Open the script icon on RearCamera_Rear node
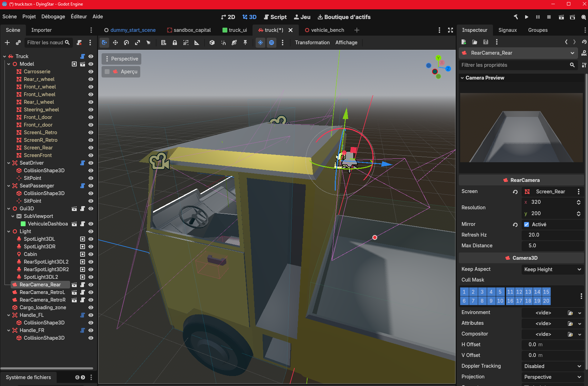Image resolution: width=588 pixels, height=386 pixels. (x=83, y=285)
